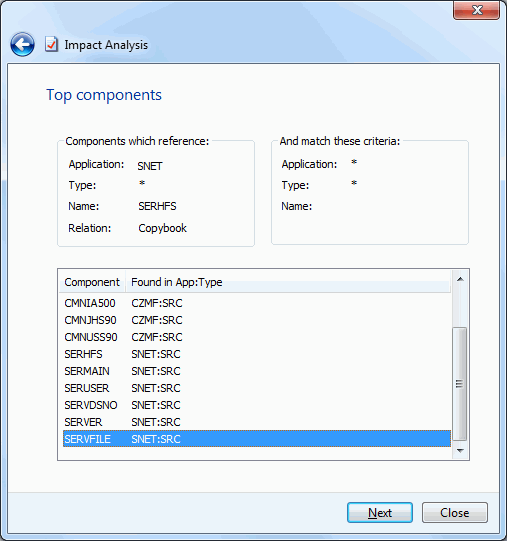Viewport: 507px width, 541px height.
Task: Select the SERHFS component in list
Action: click(257, 354)
